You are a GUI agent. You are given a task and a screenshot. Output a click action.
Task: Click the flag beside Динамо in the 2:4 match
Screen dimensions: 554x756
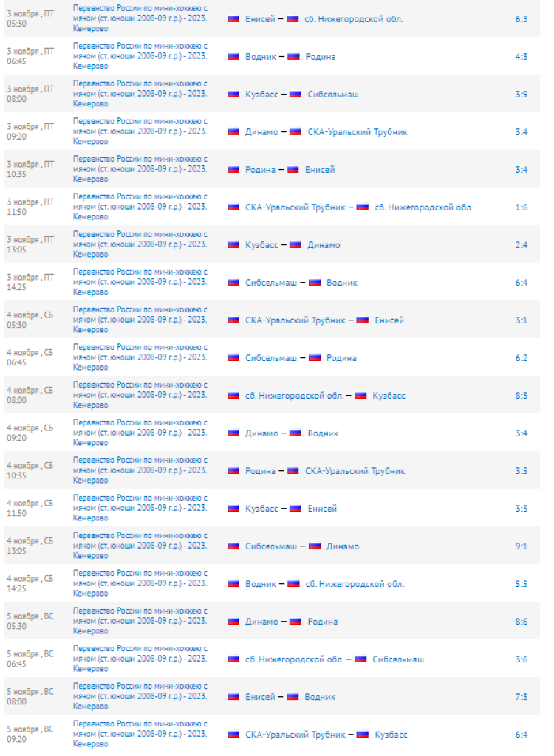coord(295,244)
